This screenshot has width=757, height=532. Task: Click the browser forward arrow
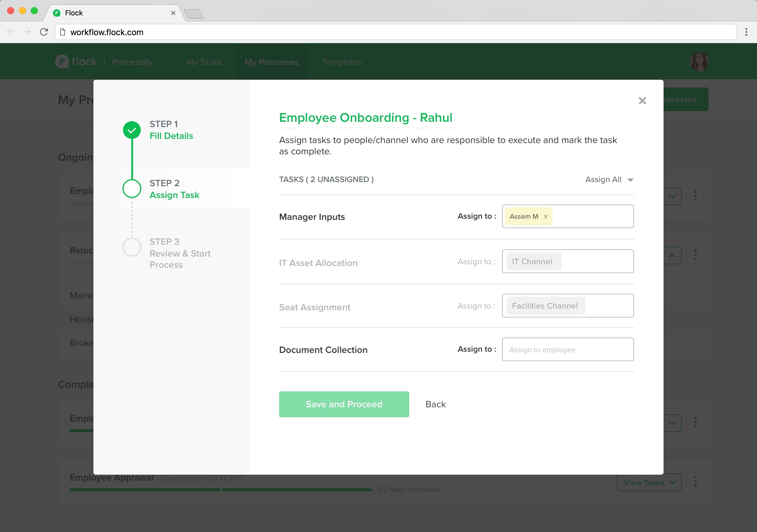point(28,32)
